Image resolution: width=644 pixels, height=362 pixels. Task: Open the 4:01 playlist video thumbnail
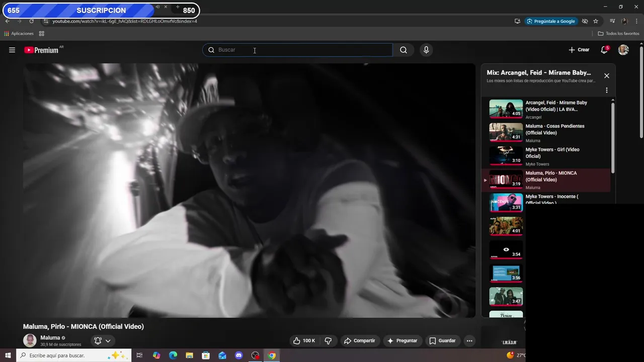(x=506, y=226)
